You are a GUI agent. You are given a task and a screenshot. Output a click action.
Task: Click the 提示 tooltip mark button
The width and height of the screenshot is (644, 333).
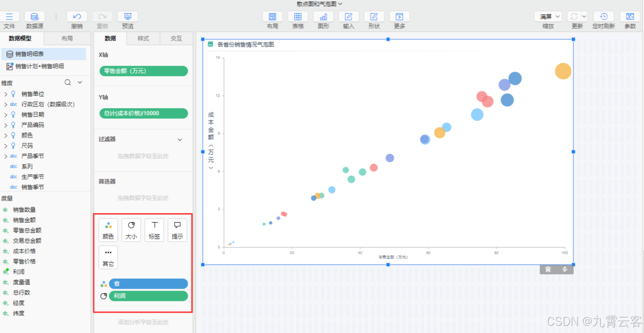177,230
